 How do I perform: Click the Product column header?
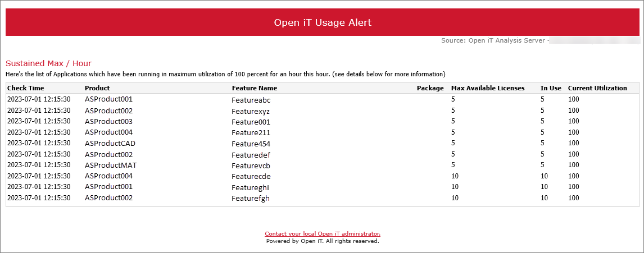pyautogui.click(x=97, y=88)
